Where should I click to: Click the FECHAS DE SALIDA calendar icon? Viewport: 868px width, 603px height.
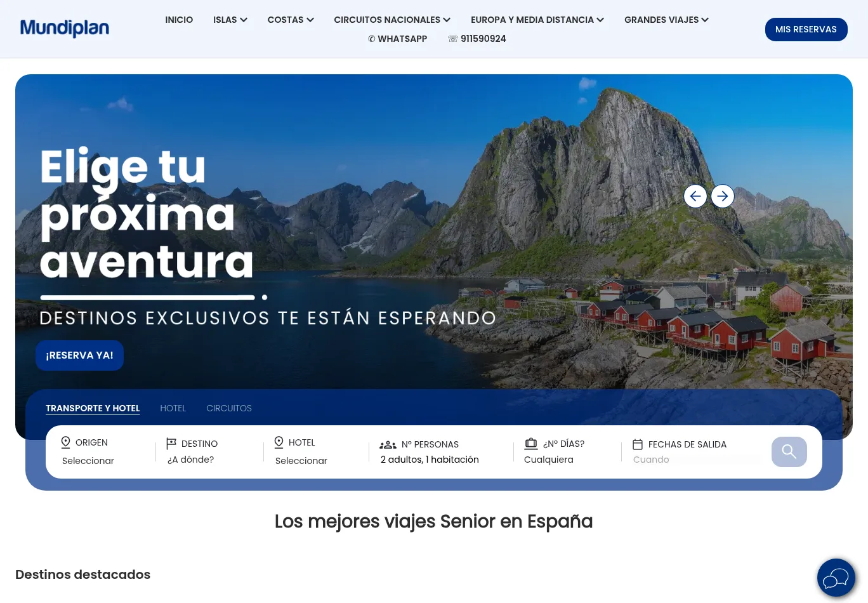point(638,444)
